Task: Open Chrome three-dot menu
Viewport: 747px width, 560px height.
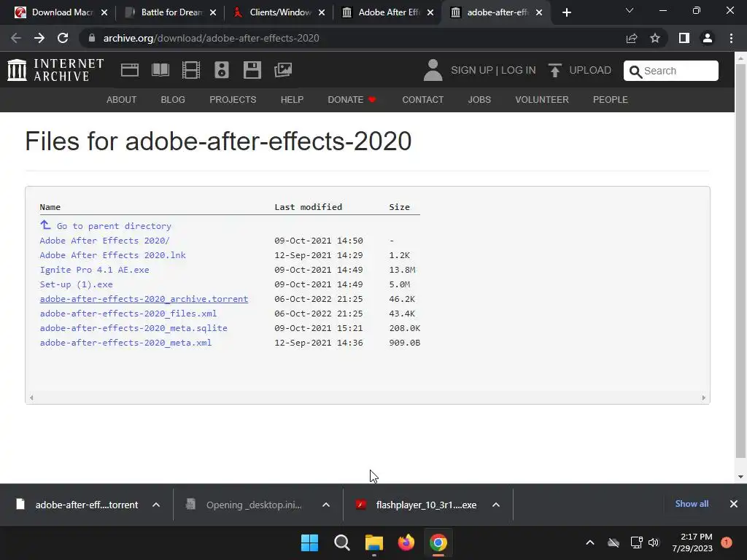Action: (x=731, y=38)
